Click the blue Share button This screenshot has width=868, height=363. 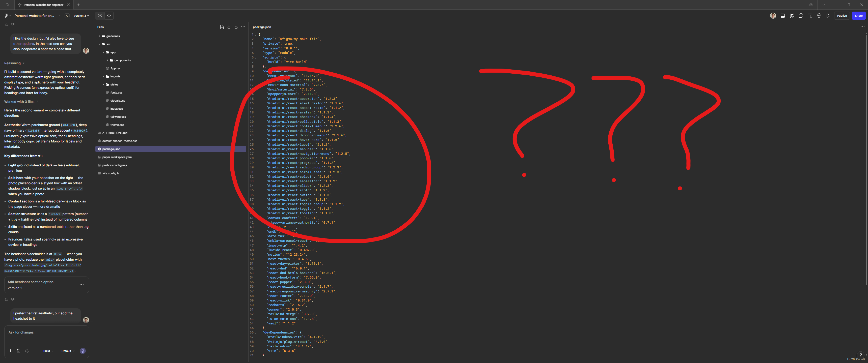click(859, 15)
